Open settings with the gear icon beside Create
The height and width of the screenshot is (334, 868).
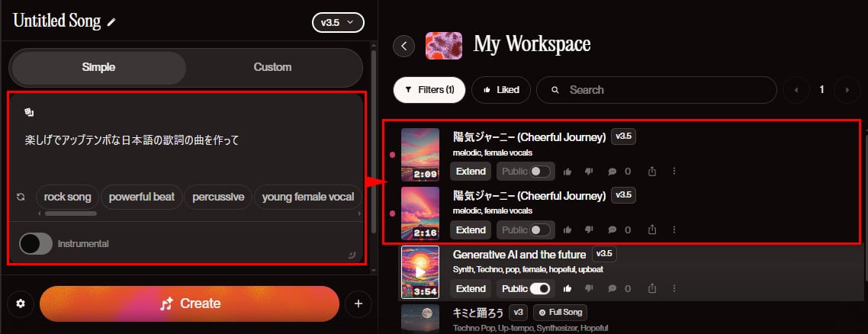(21, 303)
